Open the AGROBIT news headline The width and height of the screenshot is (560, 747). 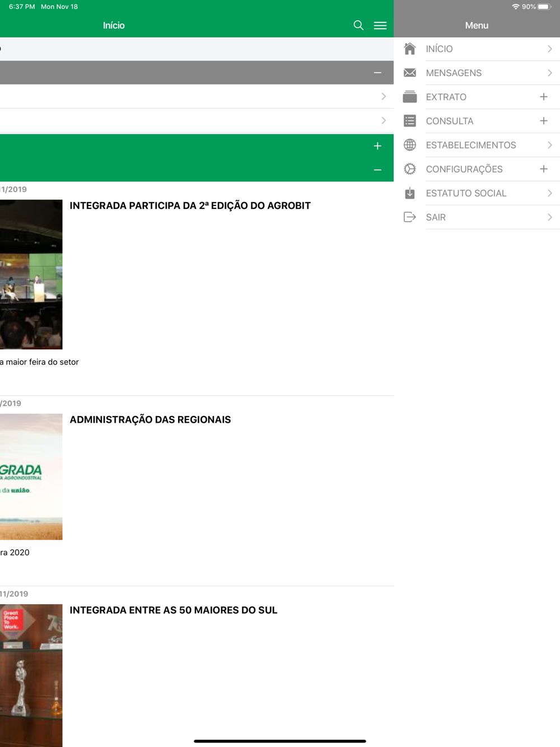pos(190,206)
